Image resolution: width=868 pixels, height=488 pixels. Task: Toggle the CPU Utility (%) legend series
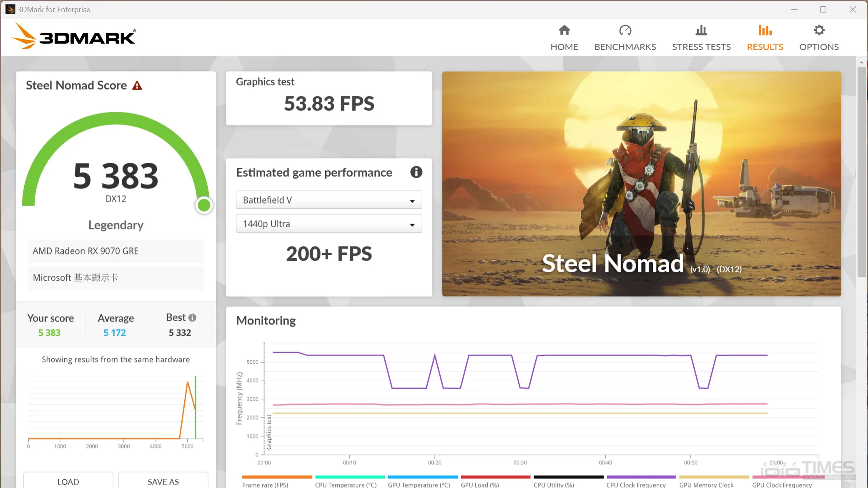(x=568, y=482)
